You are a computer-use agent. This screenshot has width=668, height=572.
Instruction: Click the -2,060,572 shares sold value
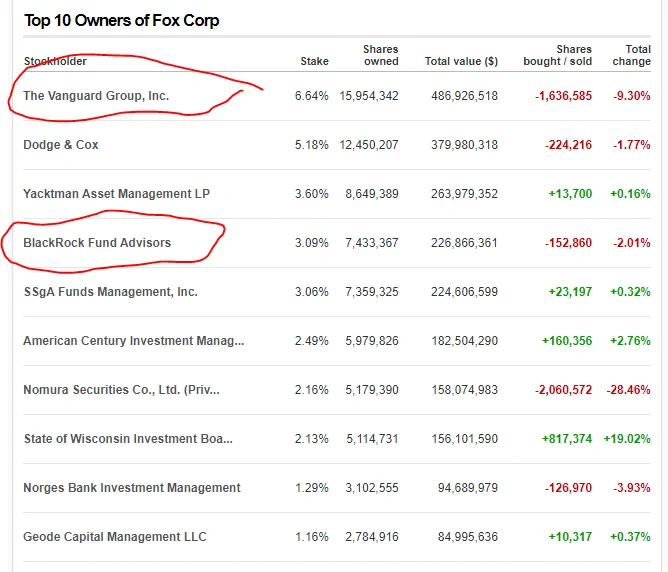[x=564, y=390]
